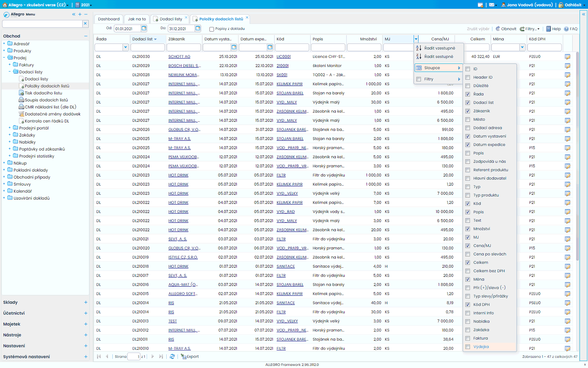Screen dimensions: 588x368
Task: Close the Položky dodacích listů tab
Action: [247, 17]
